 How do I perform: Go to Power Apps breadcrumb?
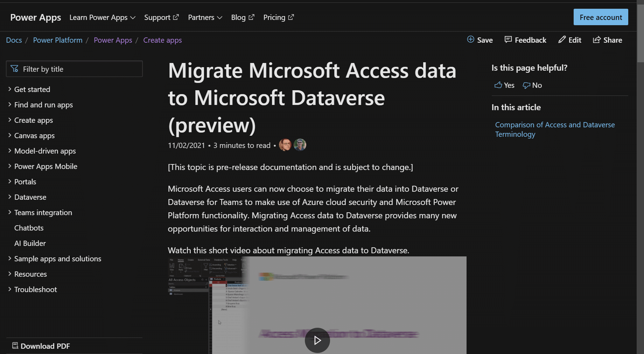coord(113,40)
